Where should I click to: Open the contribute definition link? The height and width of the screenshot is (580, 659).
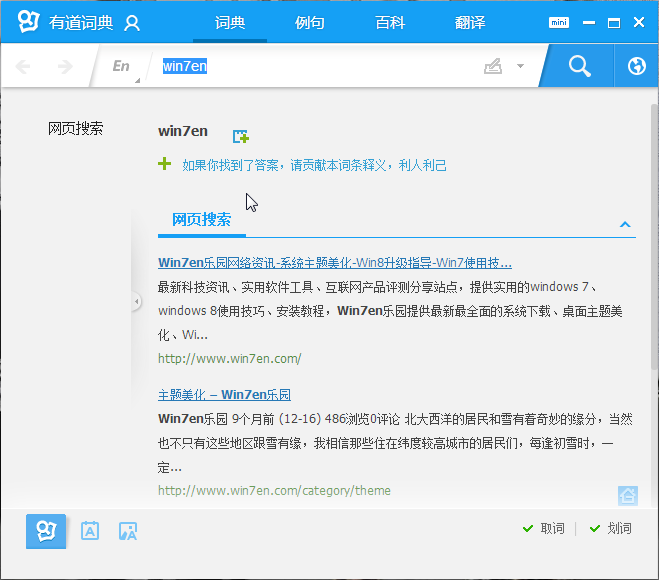[x=314, y=165]
